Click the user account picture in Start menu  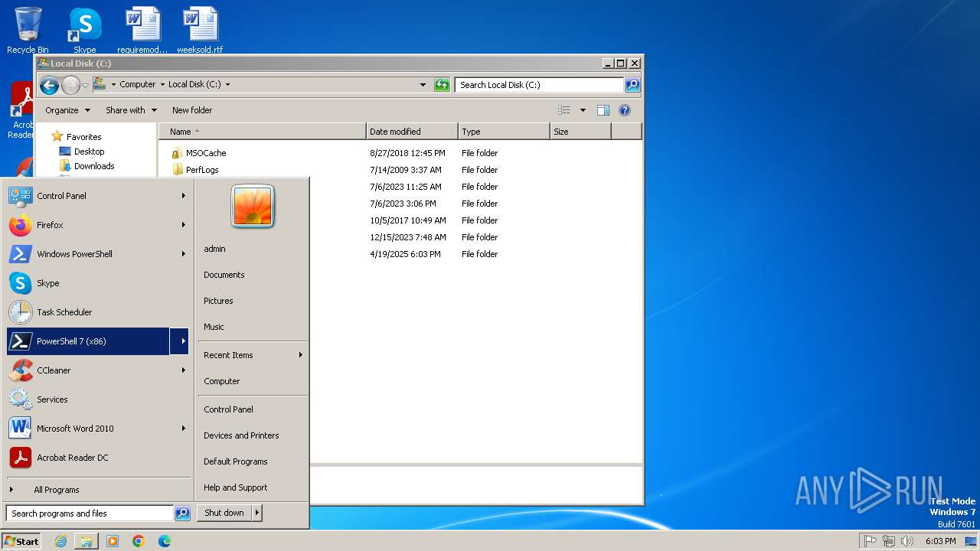(253, 206)
